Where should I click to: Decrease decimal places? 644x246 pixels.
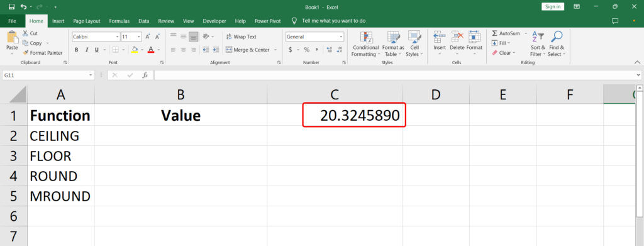click(339, 50)
